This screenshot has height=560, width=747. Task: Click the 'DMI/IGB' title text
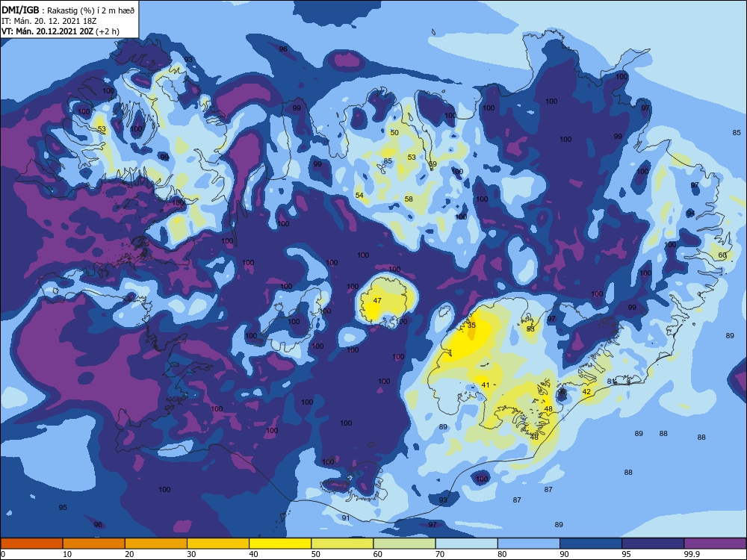20,10
